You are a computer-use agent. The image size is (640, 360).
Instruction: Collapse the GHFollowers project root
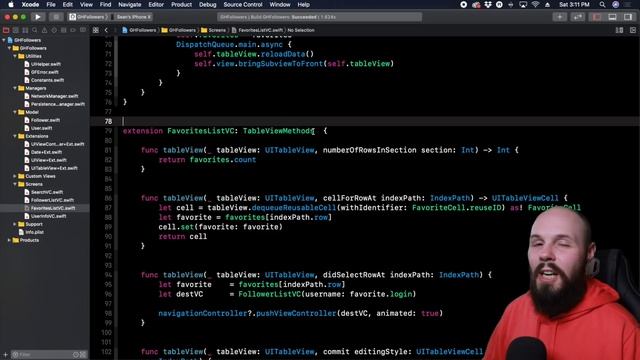pos(4,40)
